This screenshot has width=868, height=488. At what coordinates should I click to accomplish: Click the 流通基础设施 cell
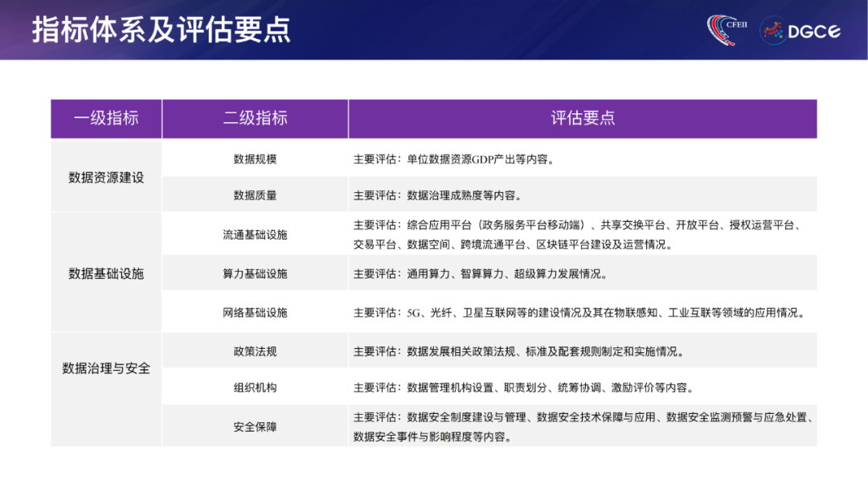[x=256, y=235]
